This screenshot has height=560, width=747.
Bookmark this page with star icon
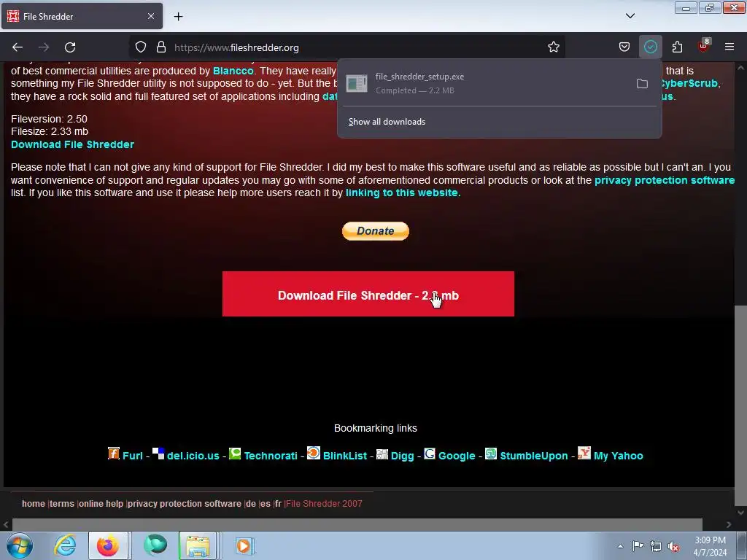click(x=553, y=47)
